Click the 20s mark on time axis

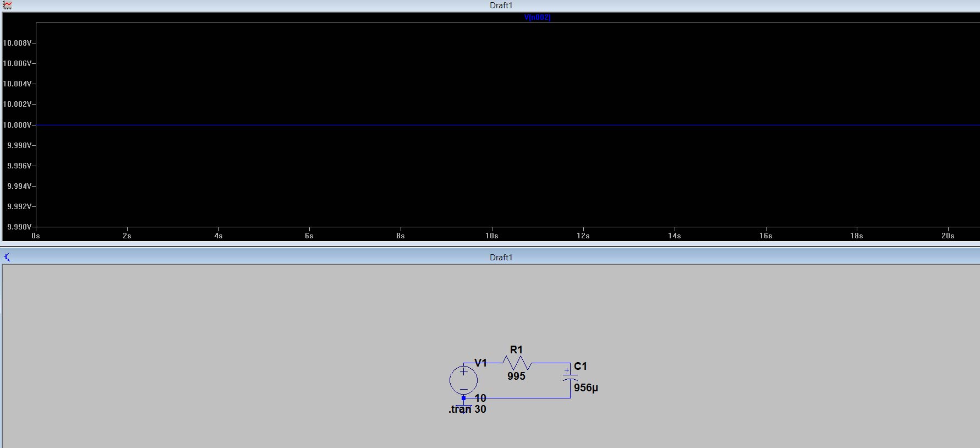coord(948,236)
